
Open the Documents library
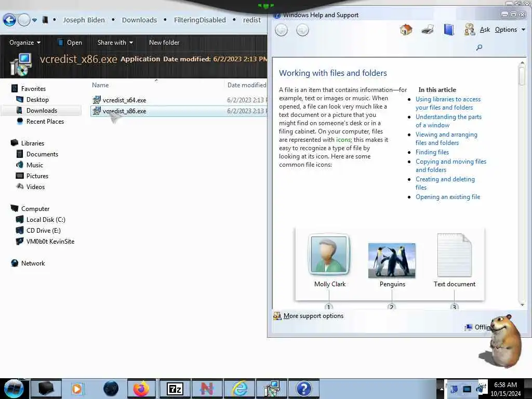[x=43, y=154]
